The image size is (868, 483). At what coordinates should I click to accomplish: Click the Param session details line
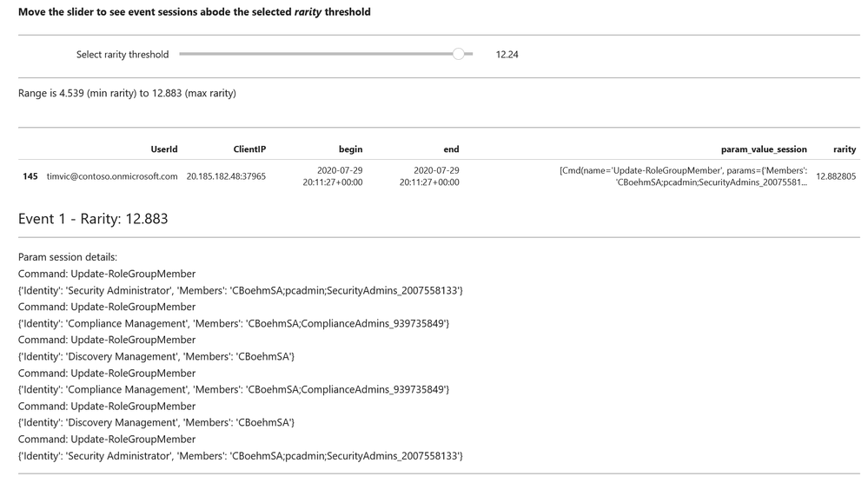click(68, 257)
